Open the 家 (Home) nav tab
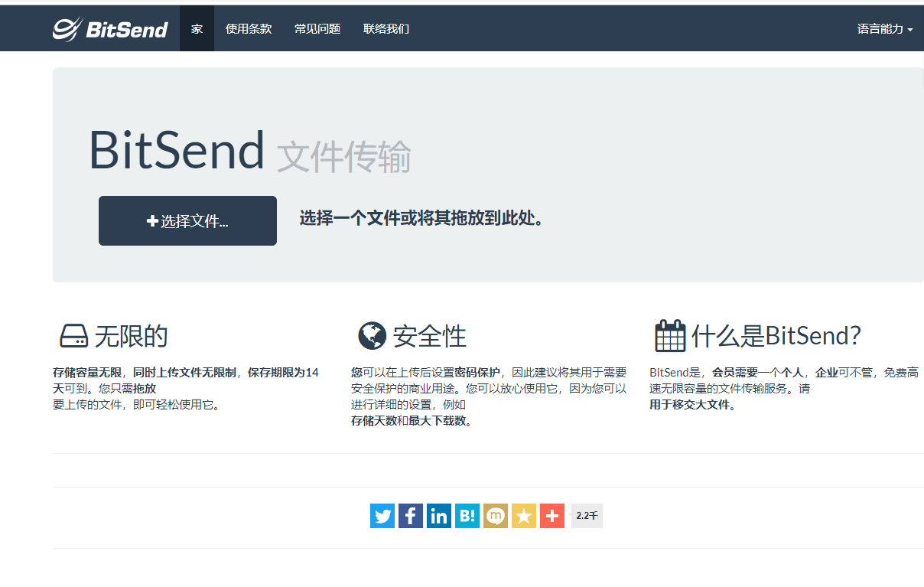924x587 pixels. [197, 29]
